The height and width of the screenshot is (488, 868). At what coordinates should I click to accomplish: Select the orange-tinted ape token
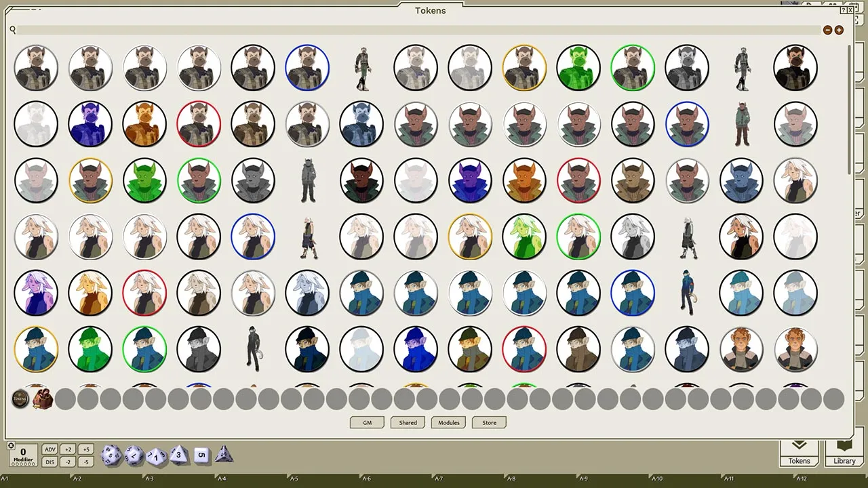point(144,124)
